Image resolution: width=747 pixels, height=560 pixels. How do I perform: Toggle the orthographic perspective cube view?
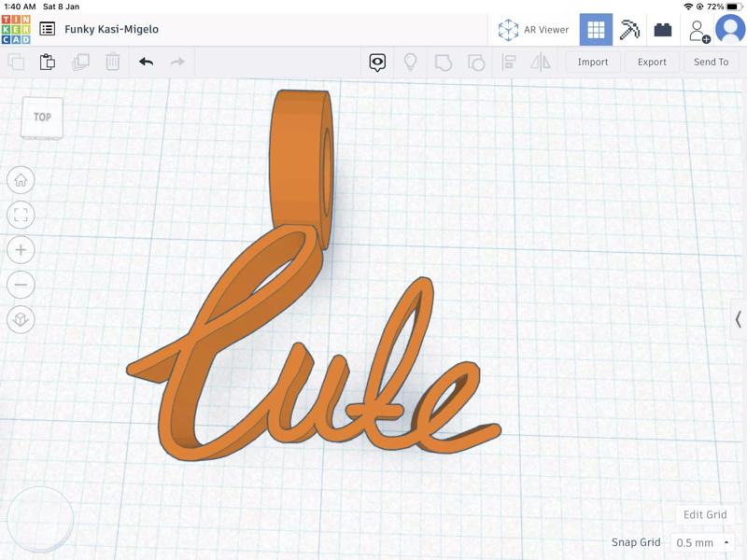pos(21,319)
